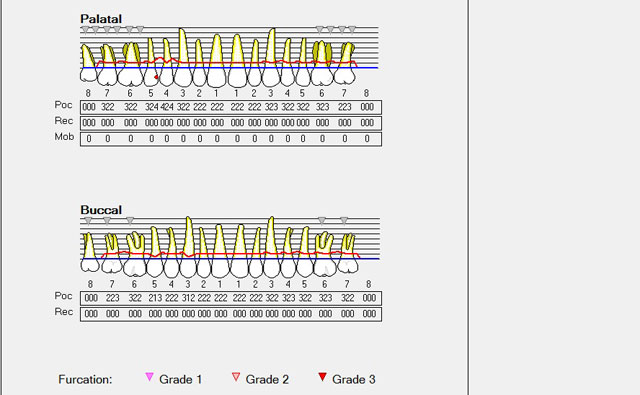The image size is (640, 395).
Task: Click the rightmost gray furcation marker above Buccal chart
Action: [344, 221]
